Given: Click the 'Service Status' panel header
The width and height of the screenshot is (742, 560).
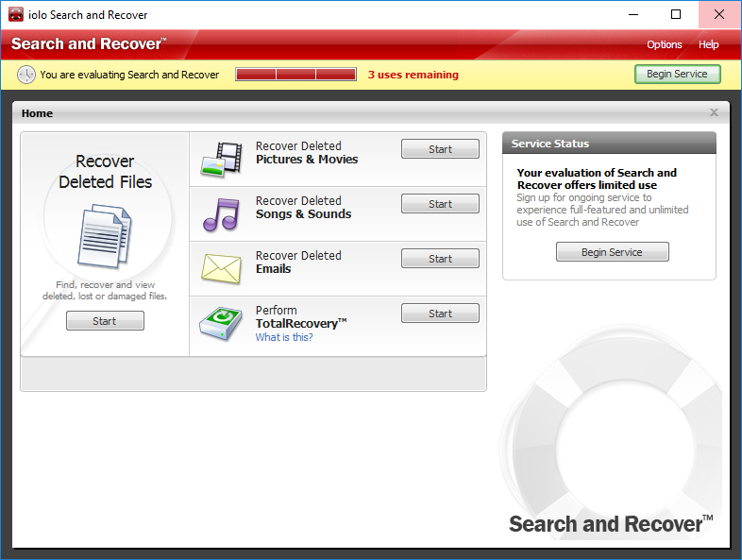Looking at the screenshot, I should click(609, 144).
